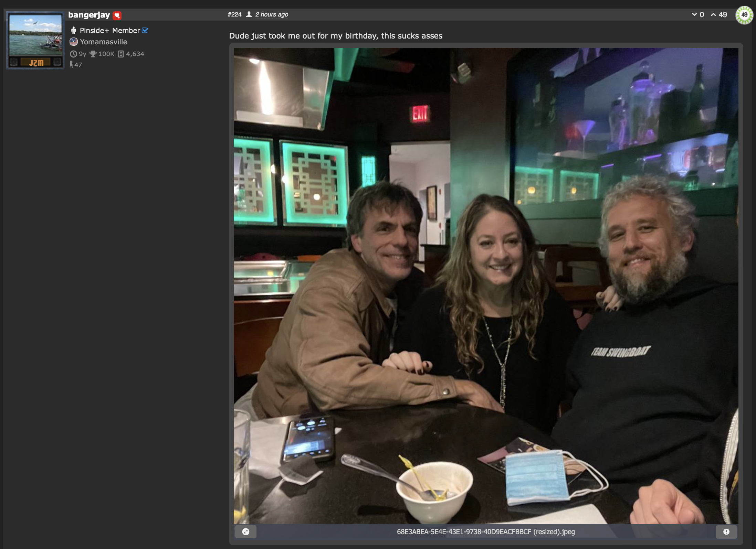Click the trophy icon showing 100K
This screenshot has height=549, width=756.
[93, 54]
